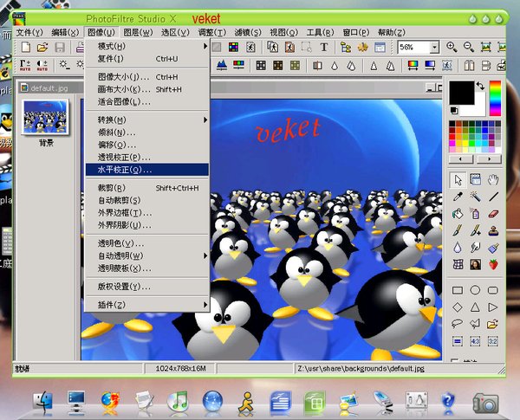Screen dimensions: 520x420
Task: Select the Magic Wand tool
Action: click(x=475, y=196)
